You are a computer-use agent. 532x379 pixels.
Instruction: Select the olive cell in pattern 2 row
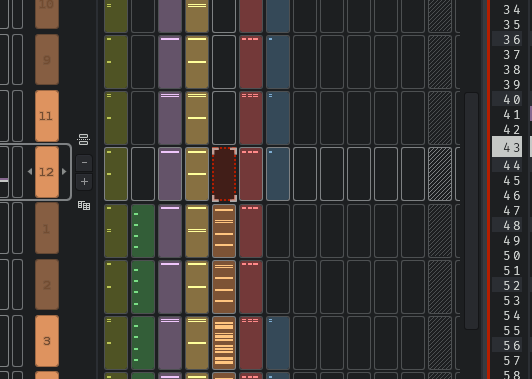tap(116, 287)
